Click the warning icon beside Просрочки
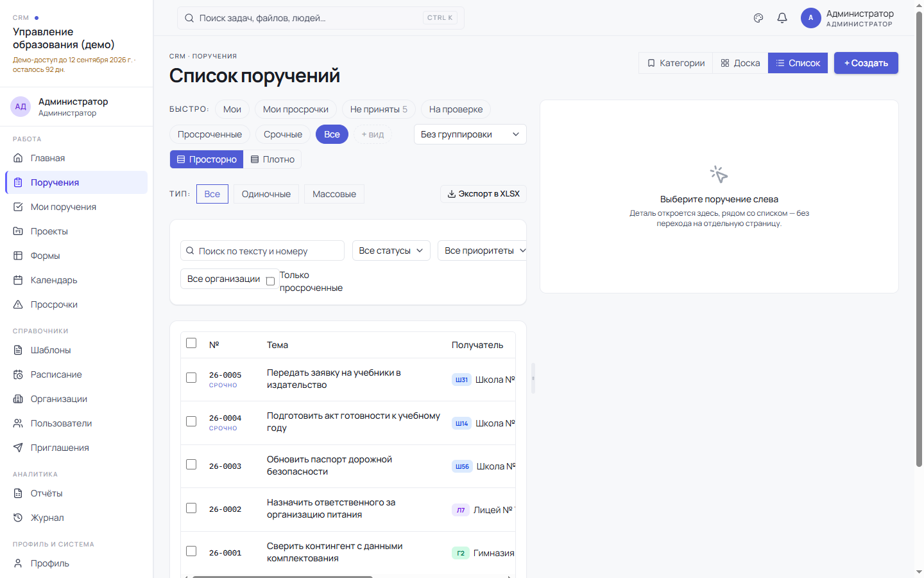Viewport: 924px width, 578px height. click(18, 304)
